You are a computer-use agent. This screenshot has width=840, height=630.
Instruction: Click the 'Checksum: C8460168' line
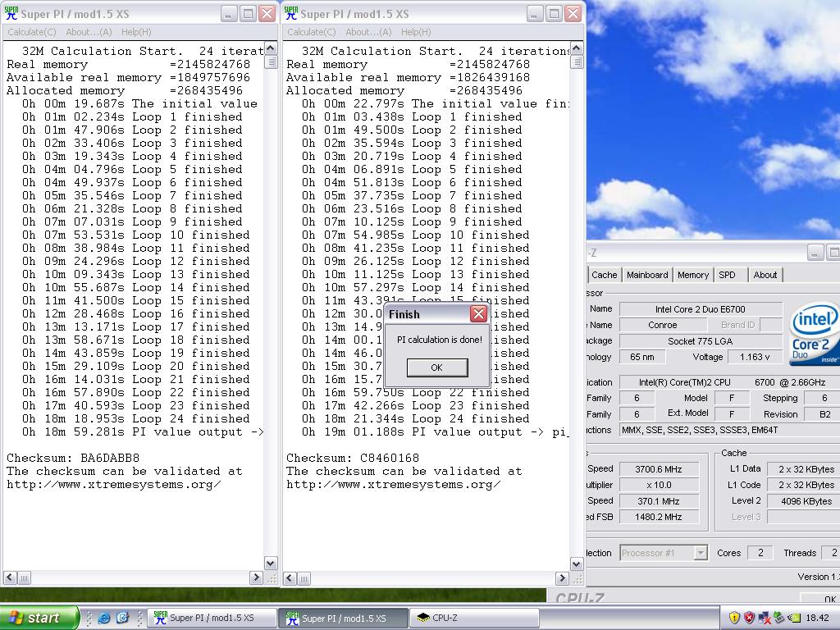pos(353,458)
